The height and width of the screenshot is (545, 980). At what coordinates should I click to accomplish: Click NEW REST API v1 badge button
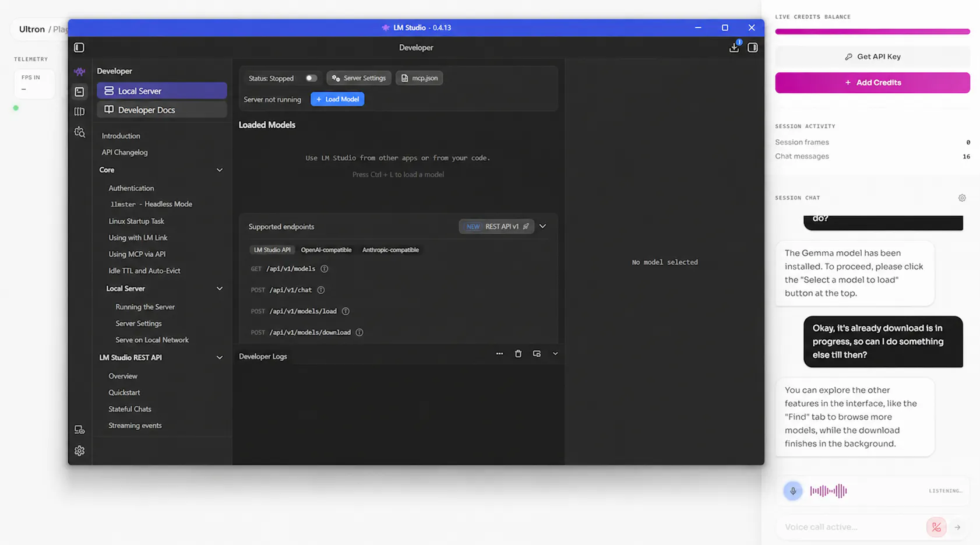pos(496,226)
